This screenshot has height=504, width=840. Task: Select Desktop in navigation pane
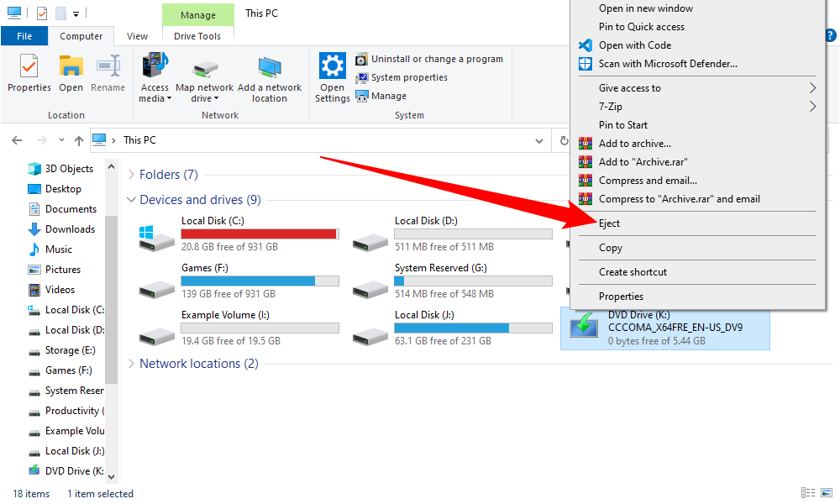pyautogui.click(x=54, y=189)
